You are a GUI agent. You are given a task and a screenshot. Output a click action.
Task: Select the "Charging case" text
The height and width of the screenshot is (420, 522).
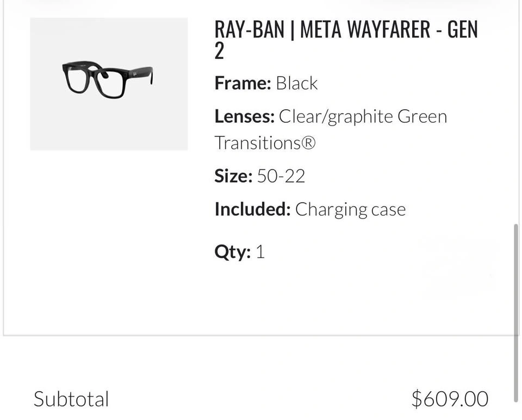click(351, 210)
